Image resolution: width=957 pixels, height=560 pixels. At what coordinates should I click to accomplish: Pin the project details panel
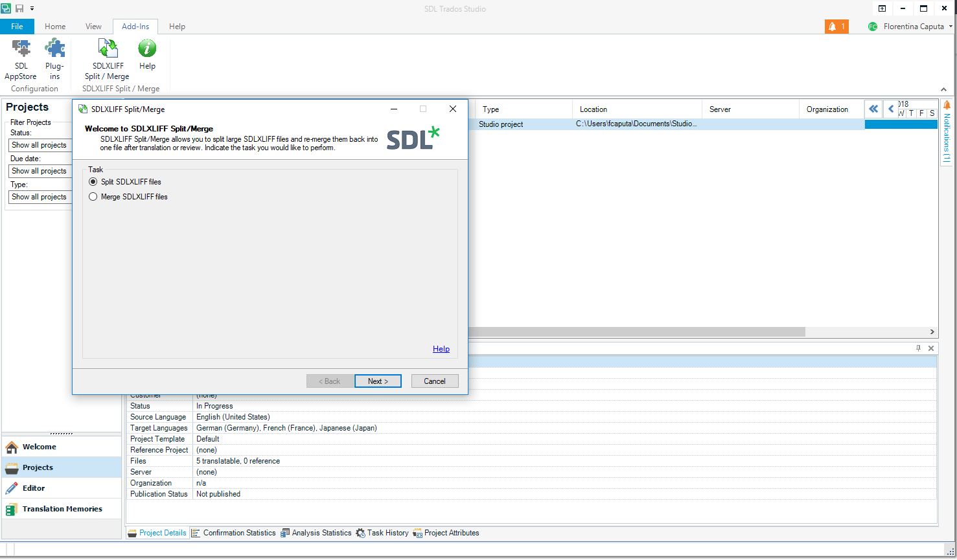click(x=918, y=348)
